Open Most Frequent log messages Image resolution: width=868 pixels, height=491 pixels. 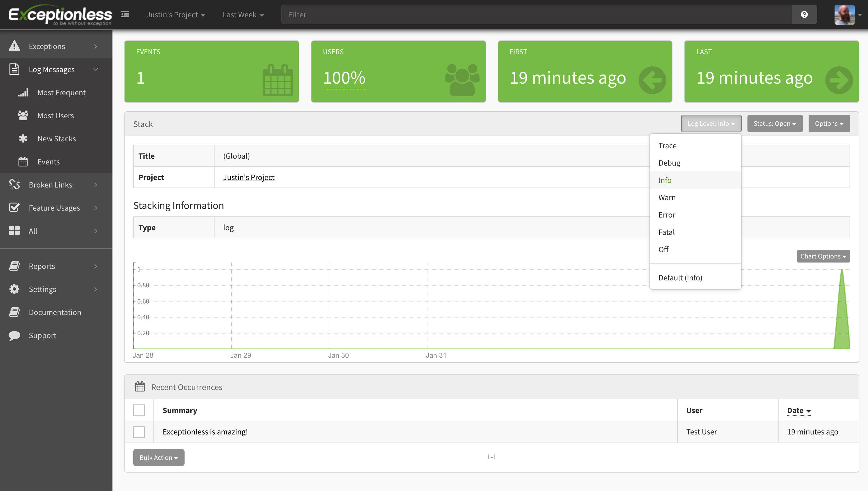tap(61, 92)
